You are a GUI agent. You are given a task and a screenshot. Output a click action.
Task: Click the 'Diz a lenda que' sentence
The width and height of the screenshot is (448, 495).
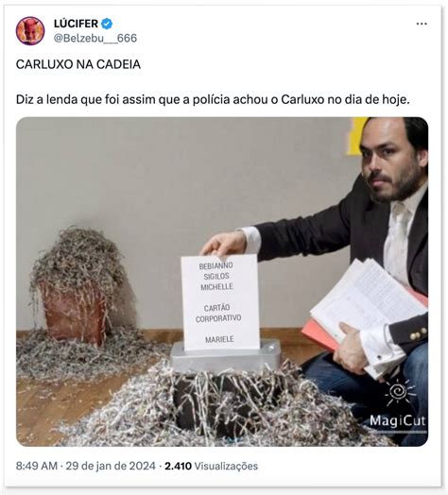click(x=213, y=100)
